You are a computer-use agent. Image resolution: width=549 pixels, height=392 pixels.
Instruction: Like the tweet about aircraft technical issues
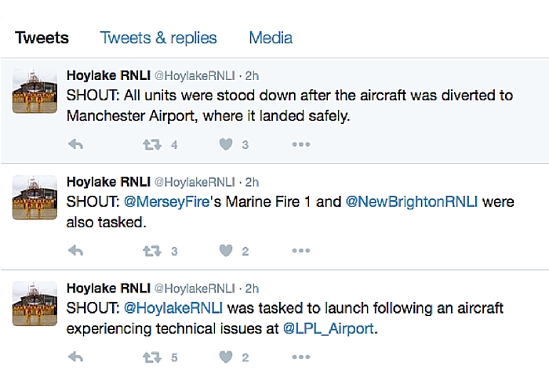tap(226, 357)
